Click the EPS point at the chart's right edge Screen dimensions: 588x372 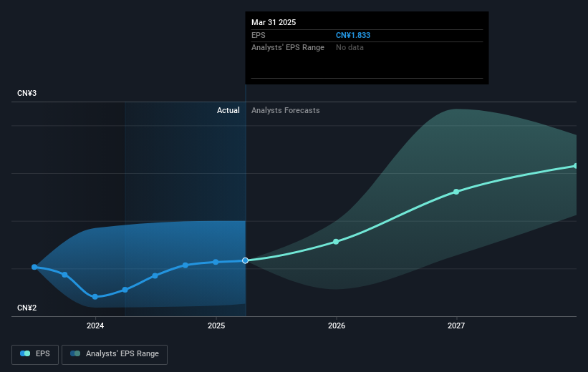[x=576, y=166]
